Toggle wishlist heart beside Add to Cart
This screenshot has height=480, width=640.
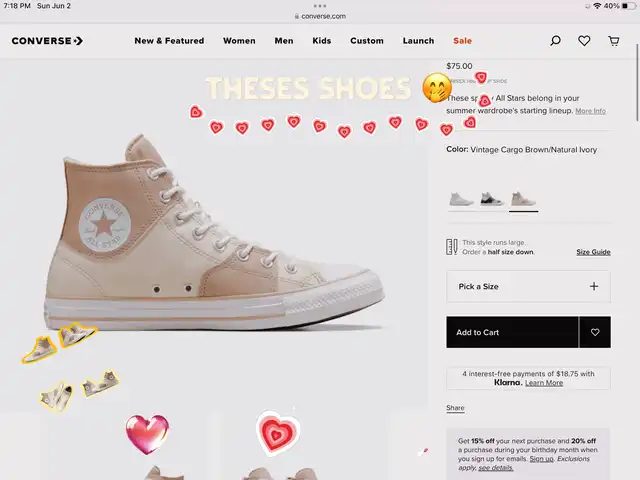(x=595, y=332)
